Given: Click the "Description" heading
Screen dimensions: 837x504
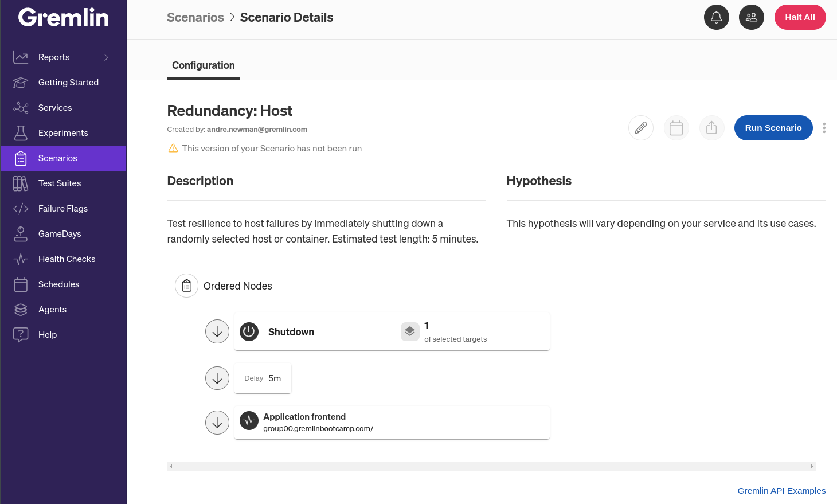Looking at the screenshot, I should [x=200, y=181].
